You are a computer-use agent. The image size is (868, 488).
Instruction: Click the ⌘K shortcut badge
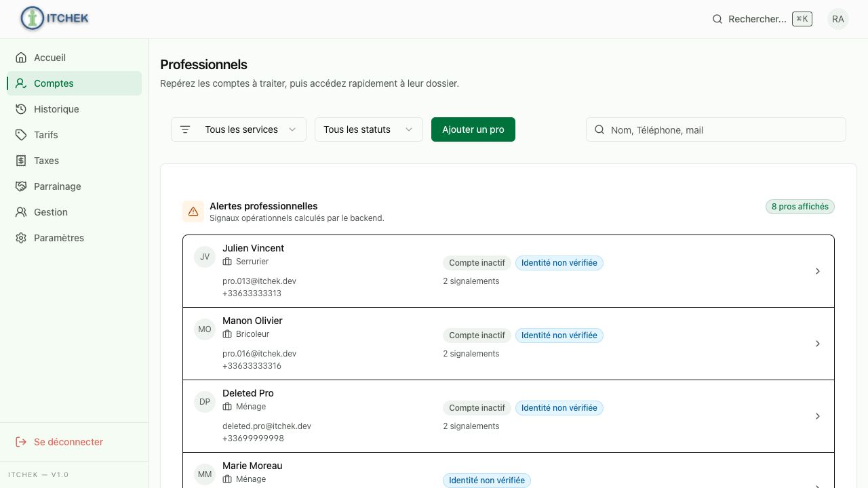[x=802, y=19]
